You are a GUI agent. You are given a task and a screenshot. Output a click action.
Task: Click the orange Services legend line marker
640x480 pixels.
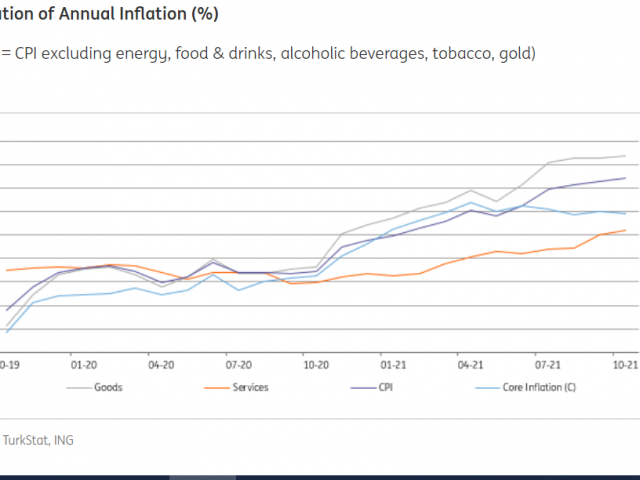coord(215,387)
